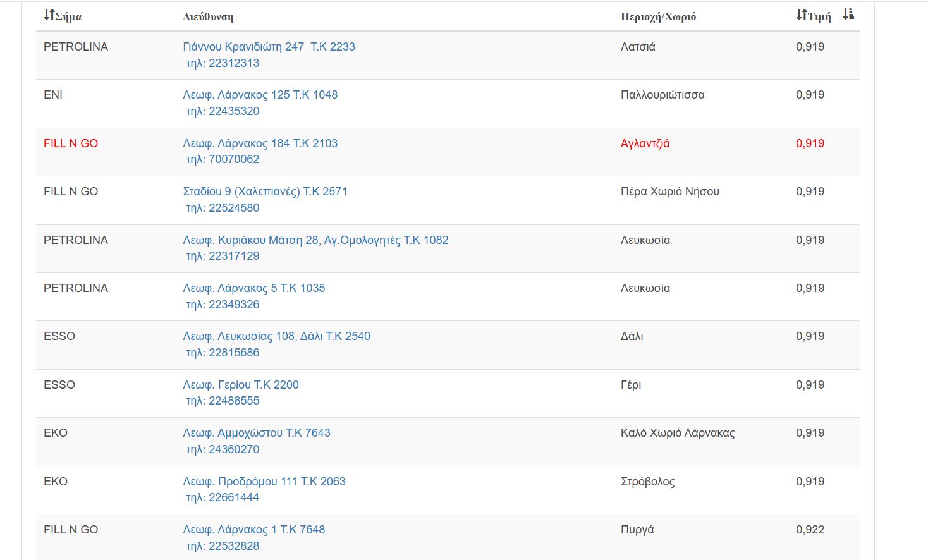Open Λεωφ. Γερίου Τ.Κ 2200 link

click(x=240, y=385)
